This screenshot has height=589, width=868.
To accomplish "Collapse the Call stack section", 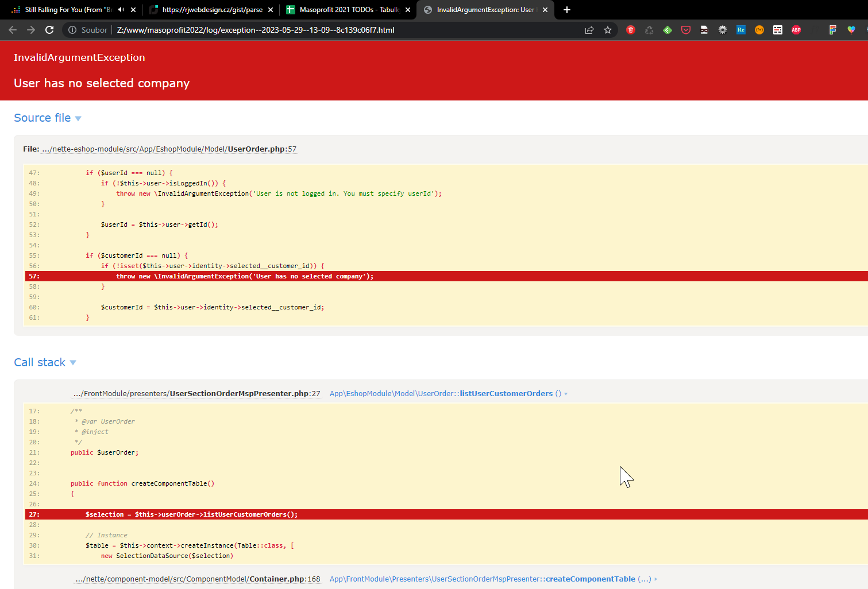I will 45,362.
